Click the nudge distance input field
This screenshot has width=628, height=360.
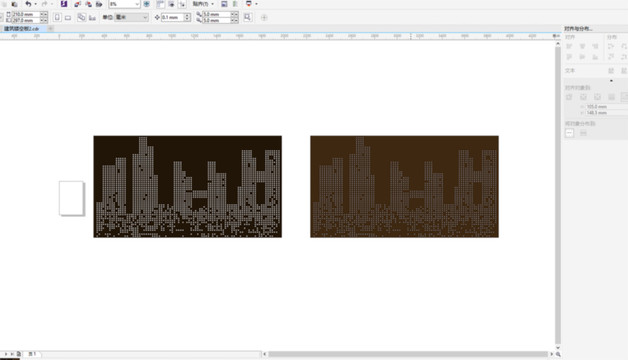(x=173, y=18)
